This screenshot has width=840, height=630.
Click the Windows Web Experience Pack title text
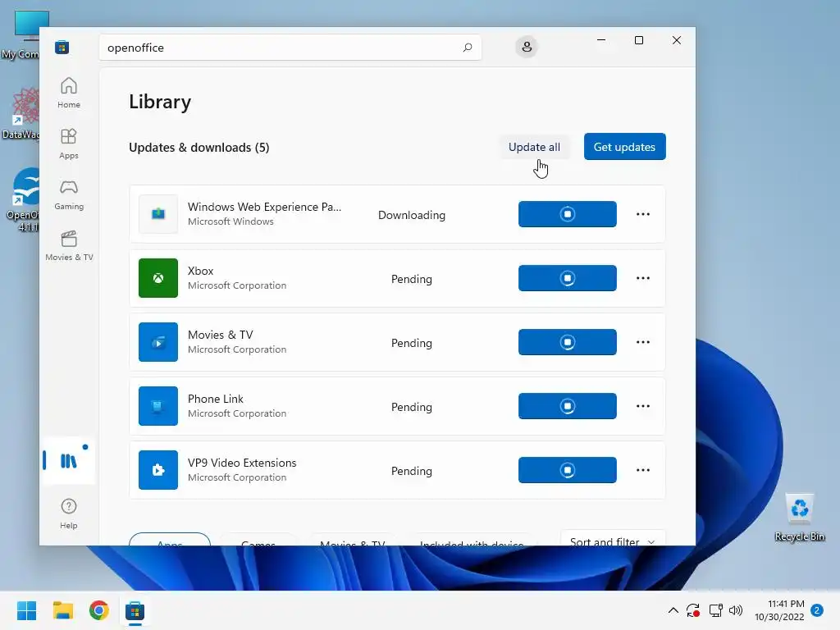point(264,207)
